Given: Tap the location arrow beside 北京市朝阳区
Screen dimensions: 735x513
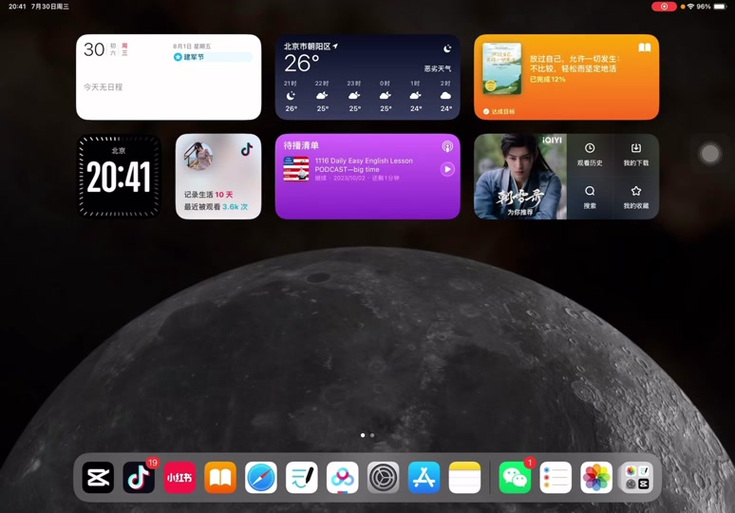Looking at the screenshot, I should coord(335,46).
